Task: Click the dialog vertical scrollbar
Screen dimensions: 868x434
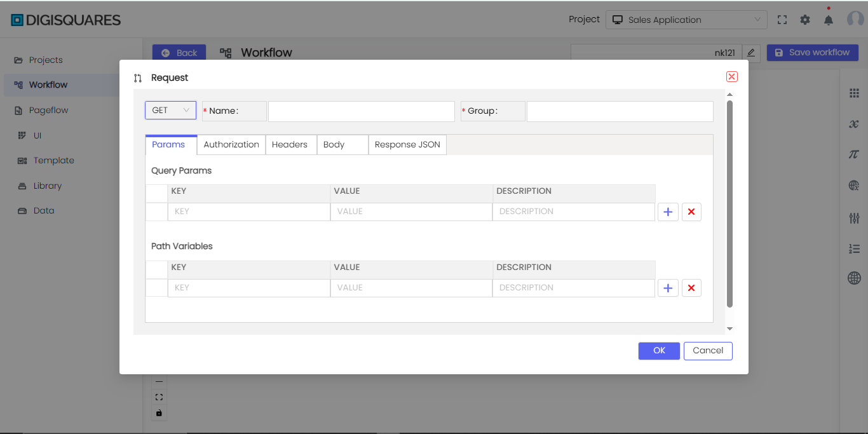Action: point(729,203)
